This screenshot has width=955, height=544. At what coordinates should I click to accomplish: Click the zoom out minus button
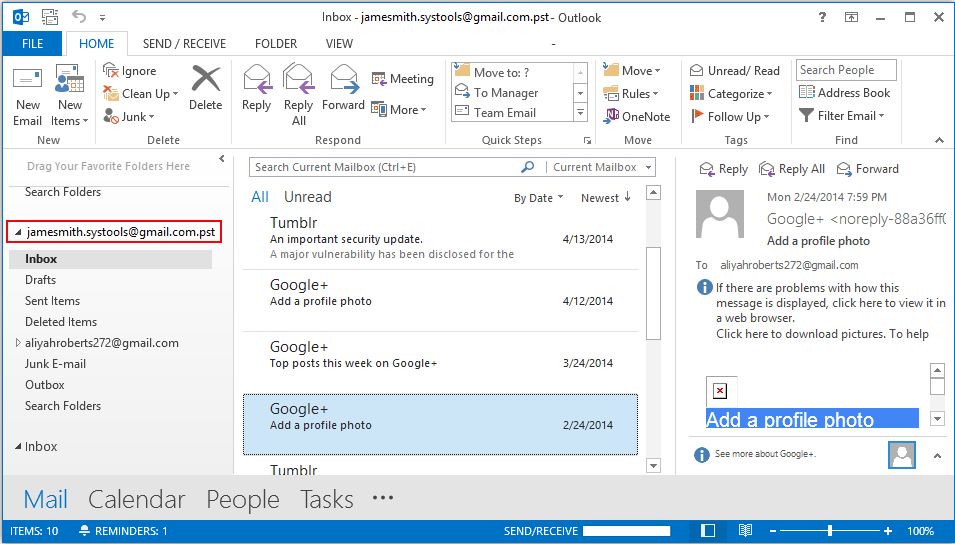[774, 531]
